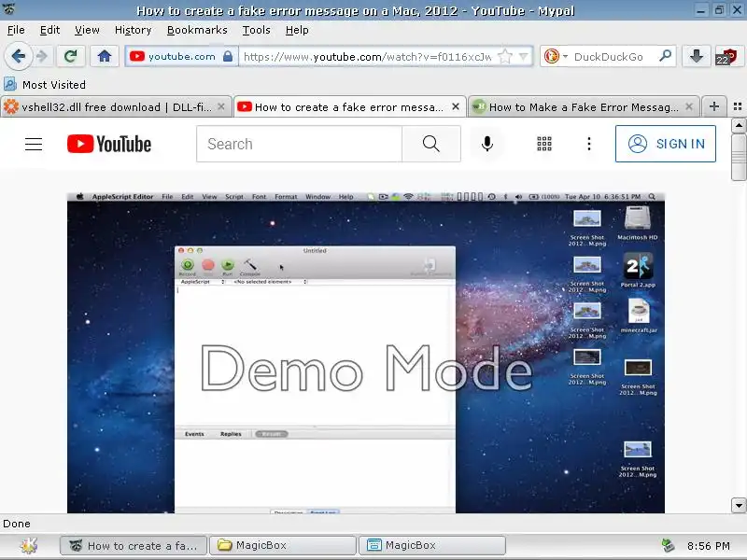The image size is (747, 560).
Task: Focus the address bar URL field
Action: (367, 57)
